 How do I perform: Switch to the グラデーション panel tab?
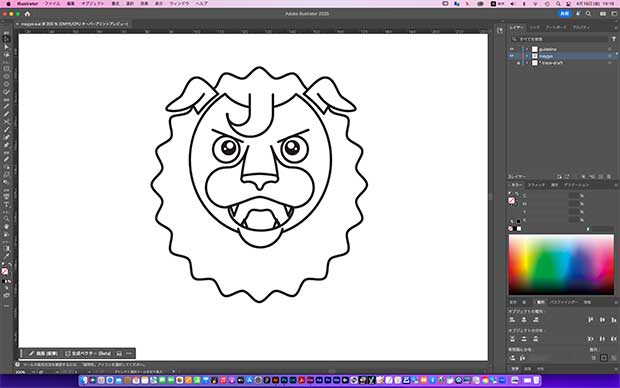click(577, 185)
